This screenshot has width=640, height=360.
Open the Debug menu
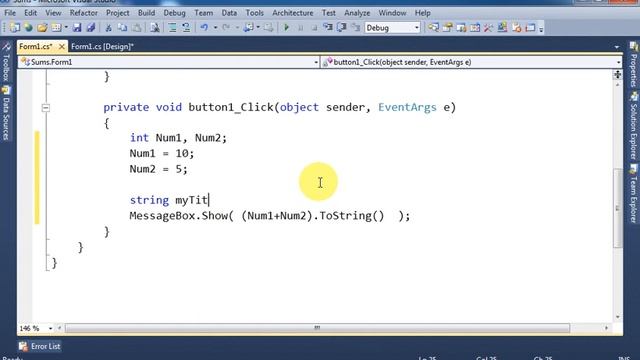click(174, 13)
